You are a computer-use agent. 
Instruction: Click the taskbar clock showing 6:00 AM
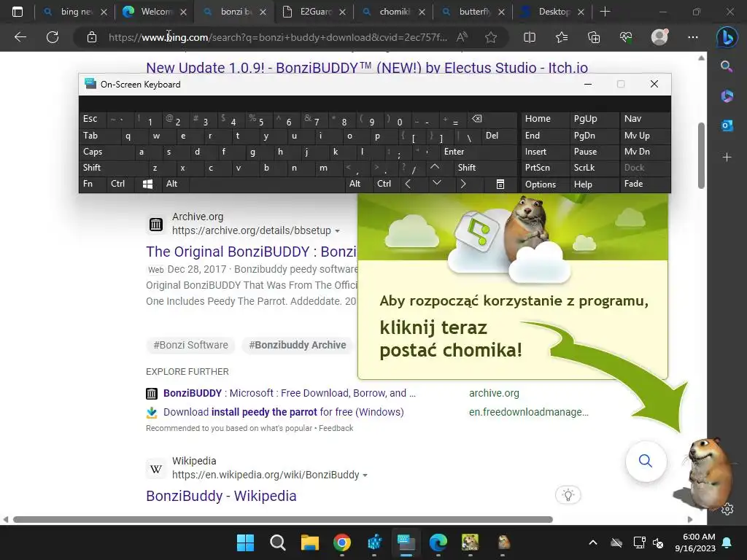(695, 542)
